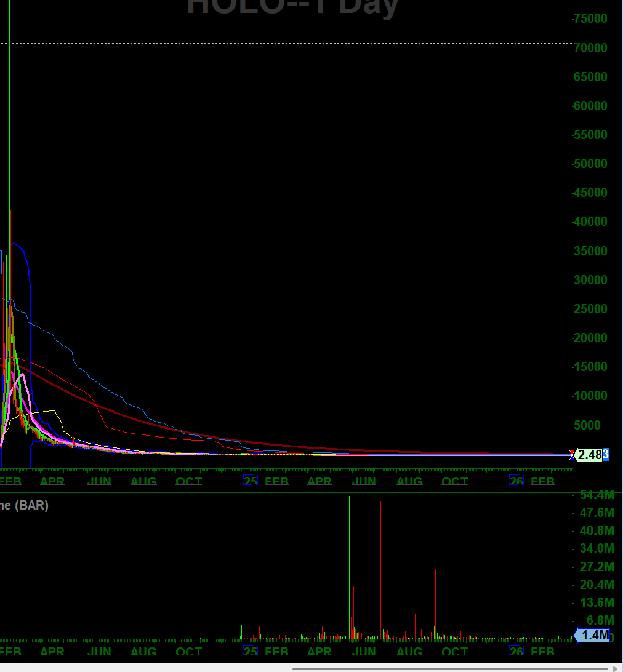This screenshot has height=672, width=623.
Task: Click the 54.4M volume axis label
Action: click(x=597, y=495)
